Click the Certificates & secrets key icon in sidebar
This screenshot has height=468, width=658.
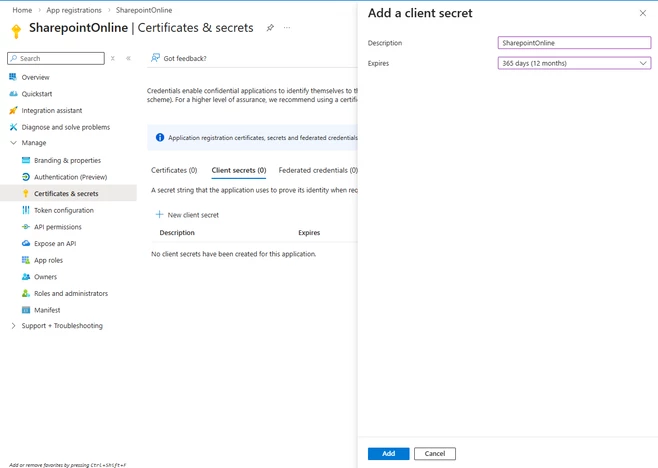click(x=26, y=193)
